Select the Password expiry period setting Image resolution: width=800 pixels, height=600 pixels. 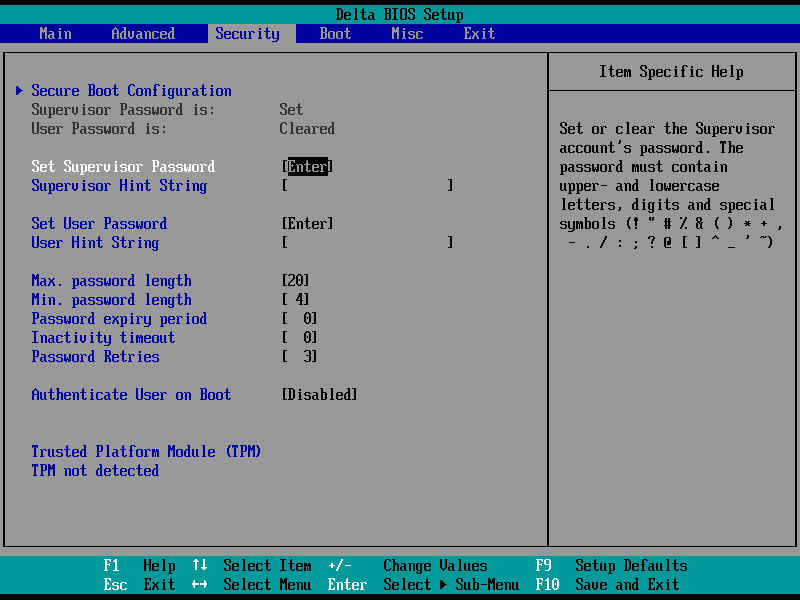click(x=119, y=319)
